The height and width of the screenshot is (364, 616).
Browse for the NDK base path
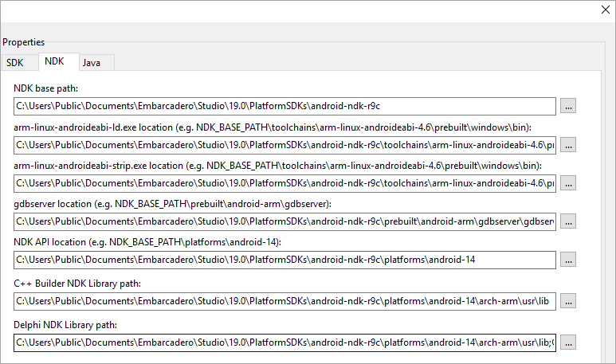click(567, 106)
